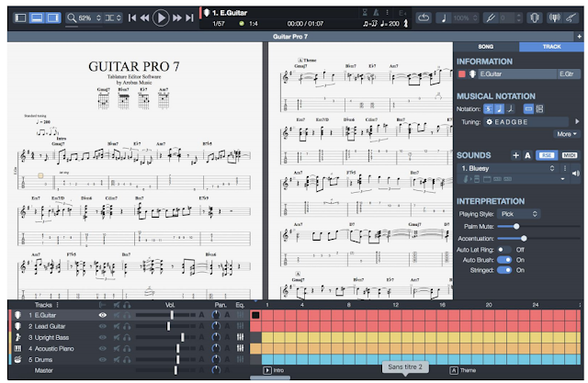Viewport: 588px width, 383px height.
Task: Adjust the Palm Mute slider
Action: tap(516, 226)
